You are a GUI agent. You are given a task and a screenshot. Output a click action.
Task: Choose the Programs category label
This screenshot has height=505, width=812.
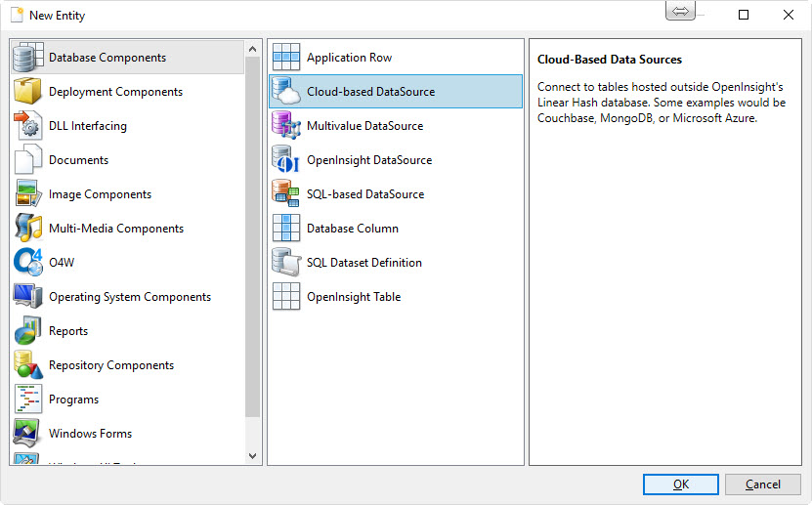(73, 400)
